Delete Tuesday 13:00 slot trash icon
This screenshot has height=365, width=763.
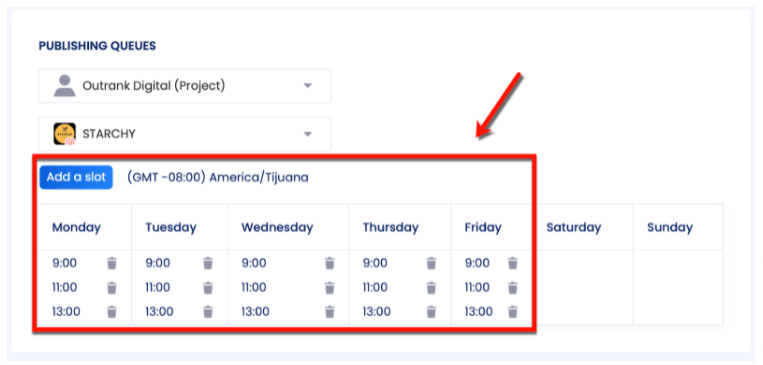pyautogui.click(x=208, y=311)
